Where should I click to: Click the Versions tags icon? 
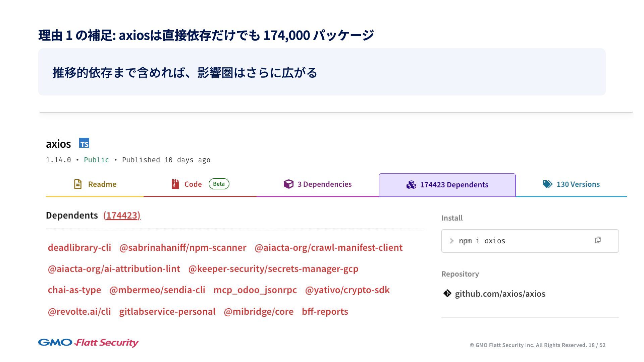pos(547,184)
